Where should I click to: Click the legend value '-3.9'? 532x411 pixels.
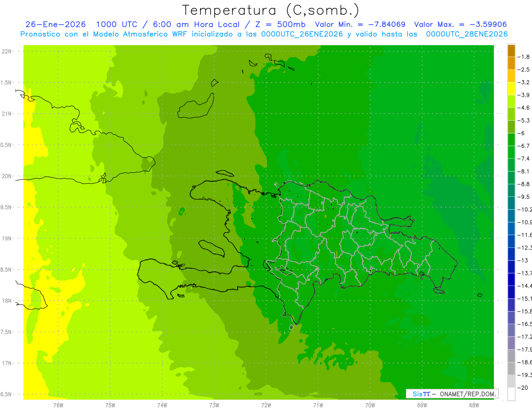(x=524, y=95)
